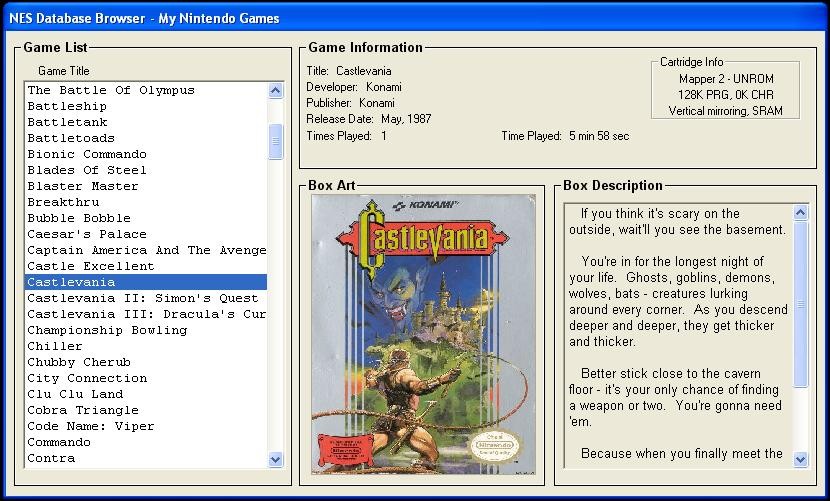Screen dimensions: 830x501
Task: Click the Game List scrollbar thumb
Action: 275,141
